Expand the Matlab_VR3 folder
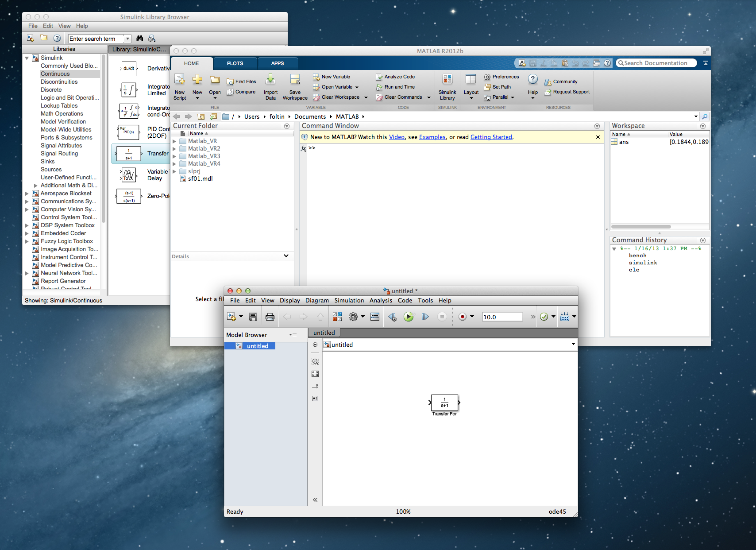This screenshot has height=550, width=756. tap(174, 156)
